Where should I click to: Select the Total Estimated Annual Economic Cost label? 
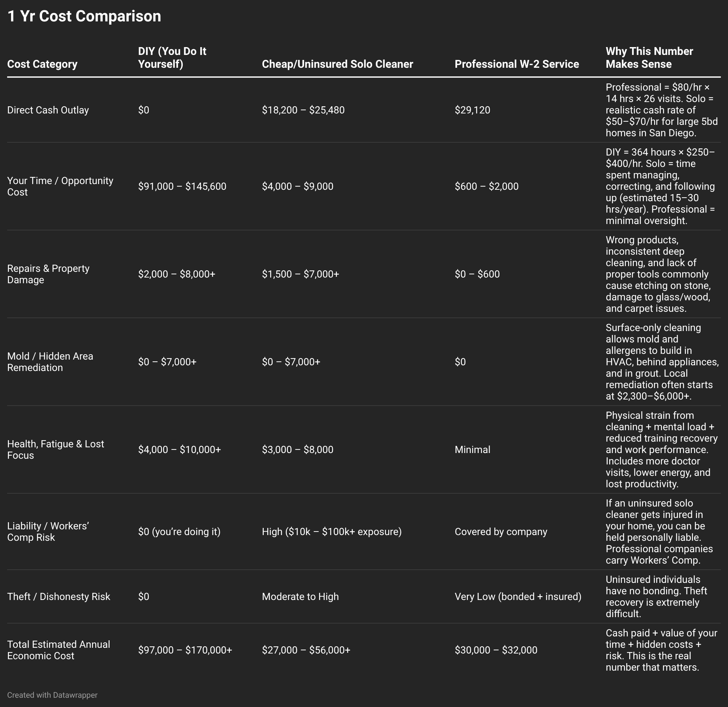(x=59, y=650)
